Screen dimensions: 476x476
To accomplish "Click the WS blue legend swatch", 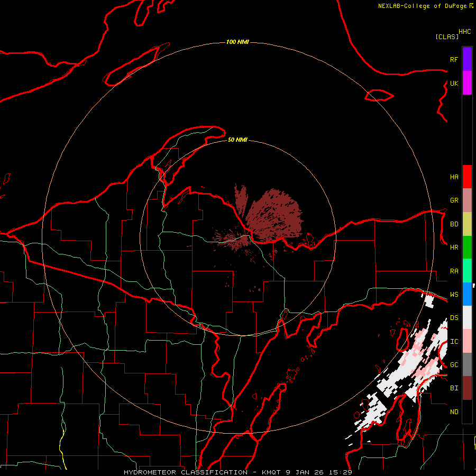I will click(x=467, y=294).
